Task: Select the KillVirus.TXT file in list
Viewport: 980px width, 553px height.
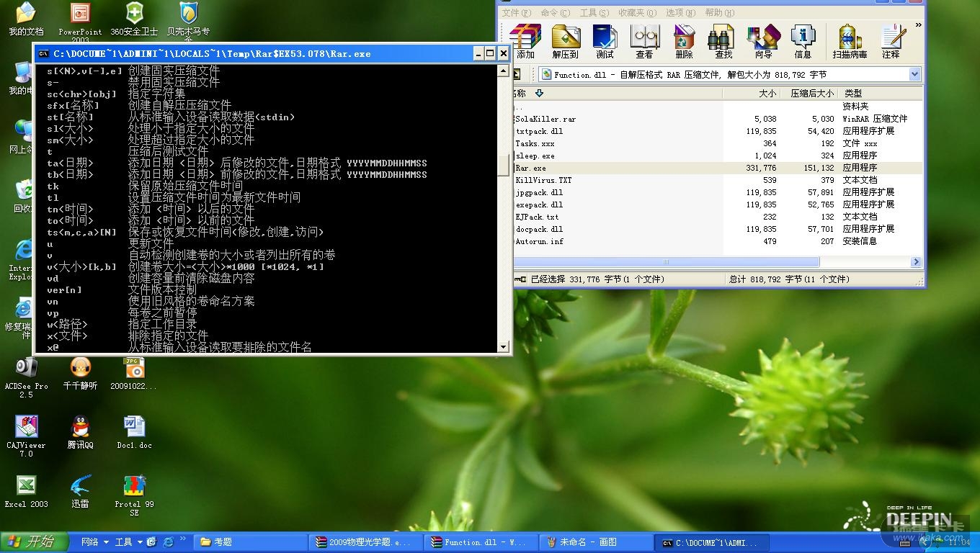Action: pos(543,180)
